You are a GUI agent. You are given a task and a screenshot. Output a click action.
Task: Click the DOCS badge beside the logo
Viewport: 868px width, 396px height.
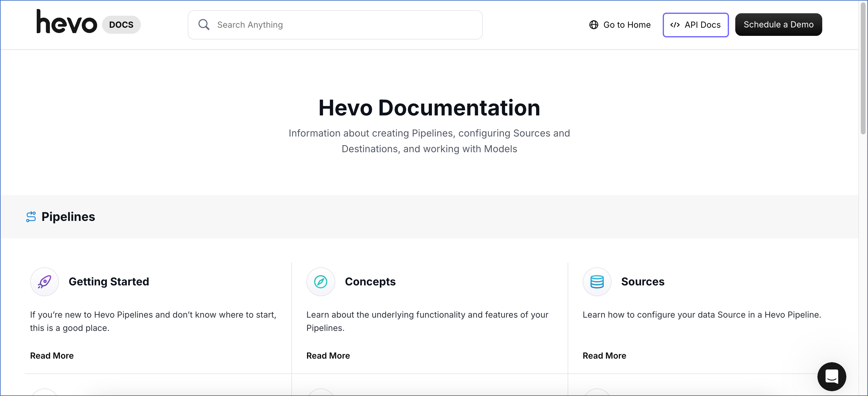point(121,24)
